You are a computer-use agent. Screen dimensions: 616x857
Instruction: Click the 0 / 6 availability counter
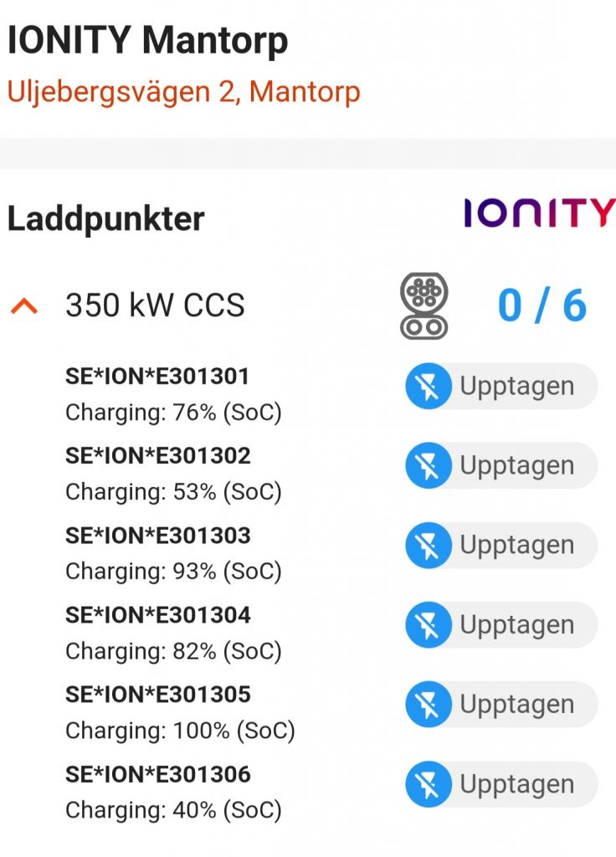point(542,305)
